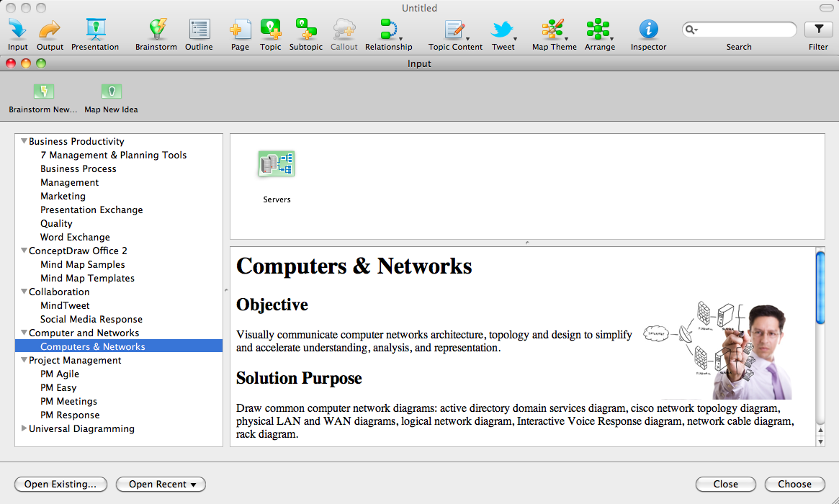Open the Arrange dropdown arrow
The image size is (839, 504).
(611, 39)
